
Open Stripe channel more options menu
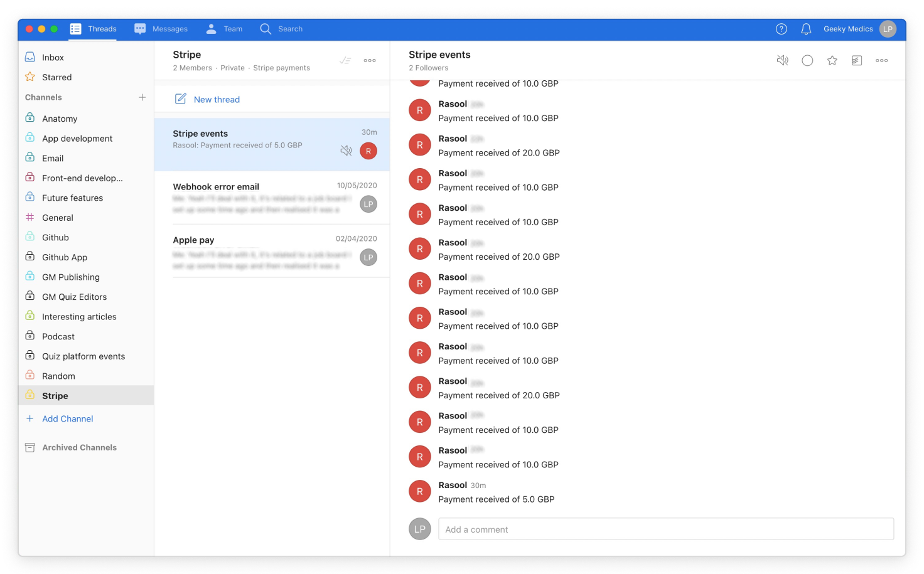370,60
